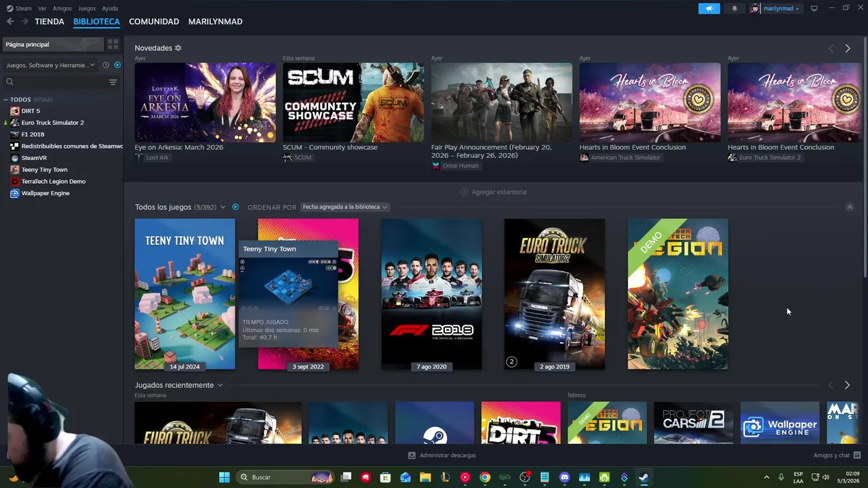
Task: Click the SteamVR icon in sidebar
Action: click(x=15, y=158)
